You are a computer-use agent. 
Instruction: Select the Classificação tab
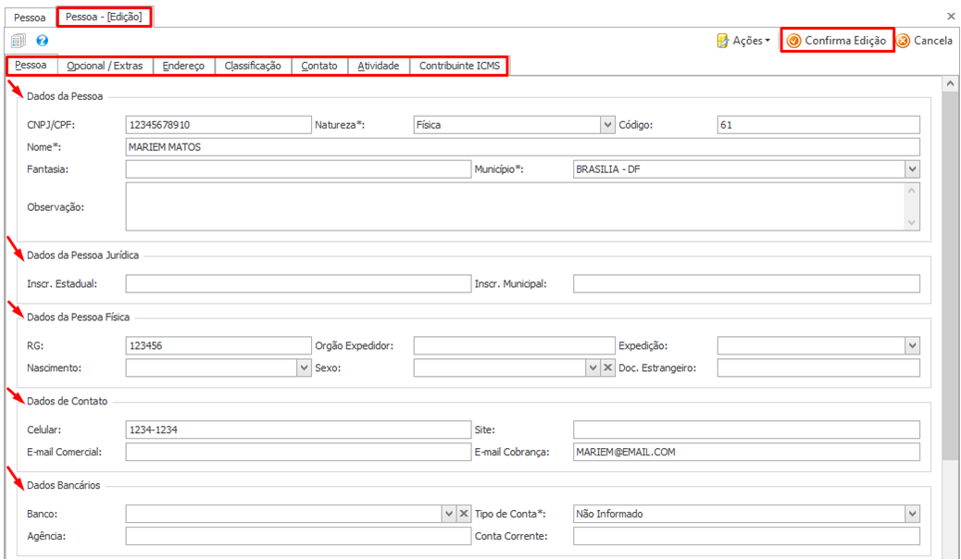(x=253, y=66)
